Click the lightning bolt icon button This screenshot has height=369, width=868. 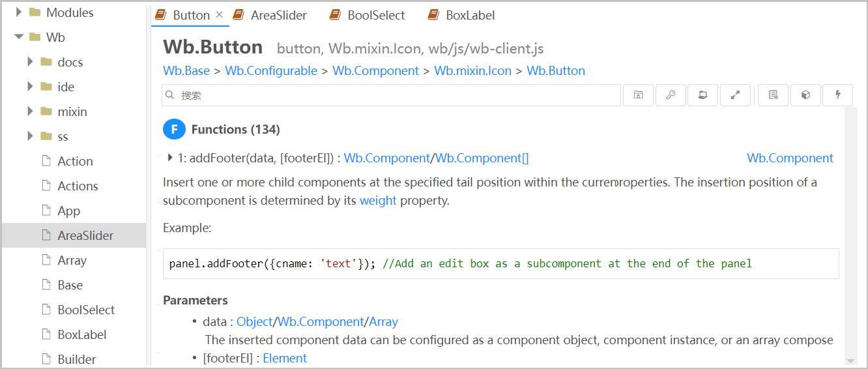(x=838, y=95)
